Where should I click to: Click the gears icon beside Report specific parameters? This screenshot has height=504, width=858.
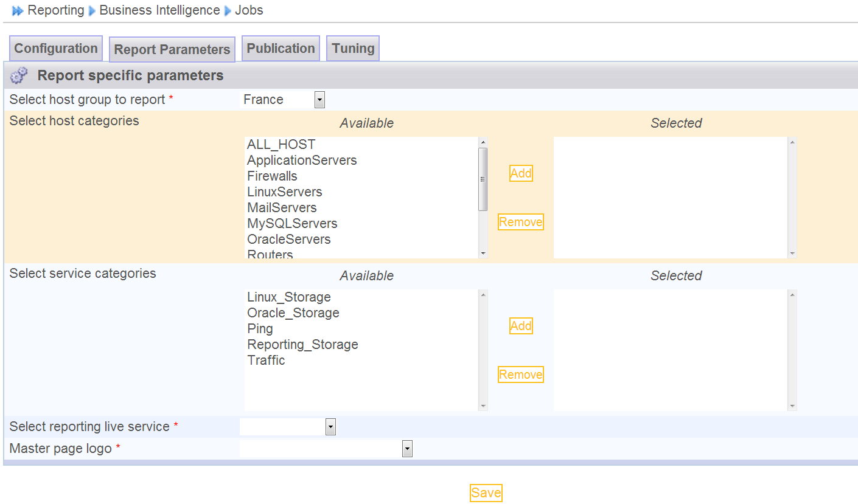[x=19, y=75]
